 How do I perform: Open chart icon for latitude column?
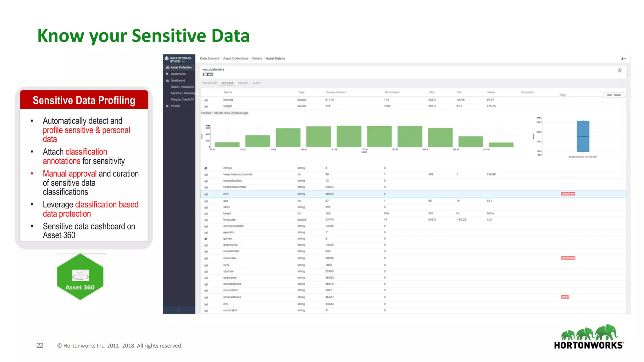(206, 100)
